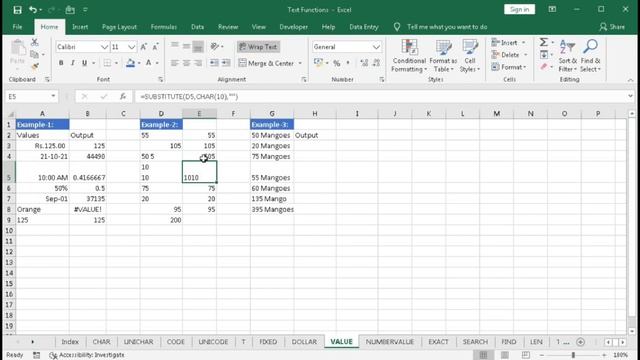640x360 pixels.
Task: Open Format as Table gallery
Action: click(443, 56)
